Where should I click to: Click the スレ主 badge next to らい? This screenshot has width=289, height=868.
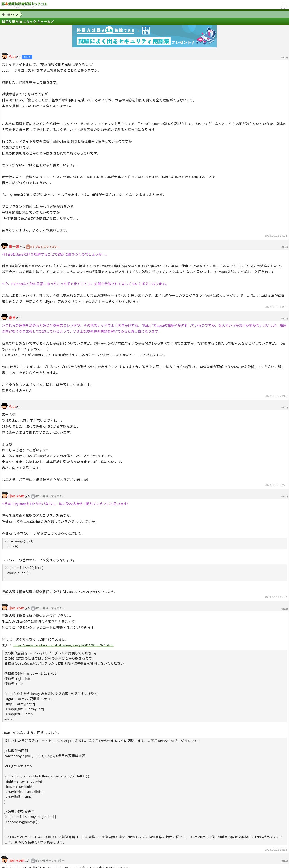pyautogui.click(x=27, y=57)
